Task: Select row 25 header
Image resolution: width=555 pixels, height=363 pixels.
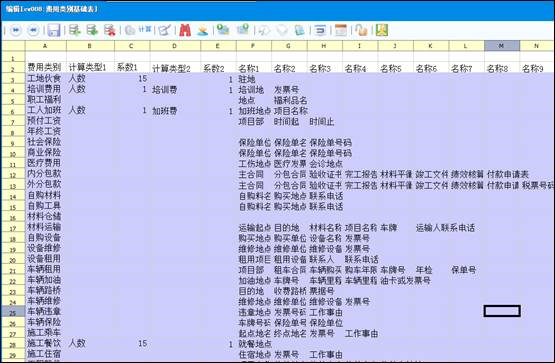Action: (x=13, y=312)
